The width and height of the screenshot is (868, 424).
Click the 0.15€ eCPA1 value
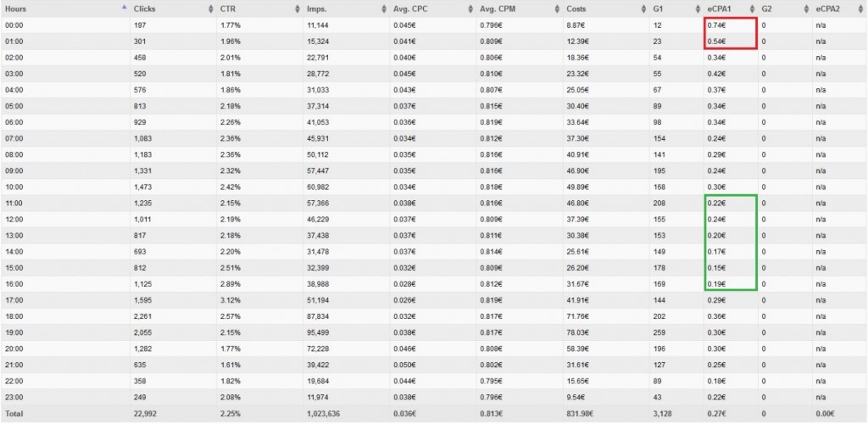715,268
